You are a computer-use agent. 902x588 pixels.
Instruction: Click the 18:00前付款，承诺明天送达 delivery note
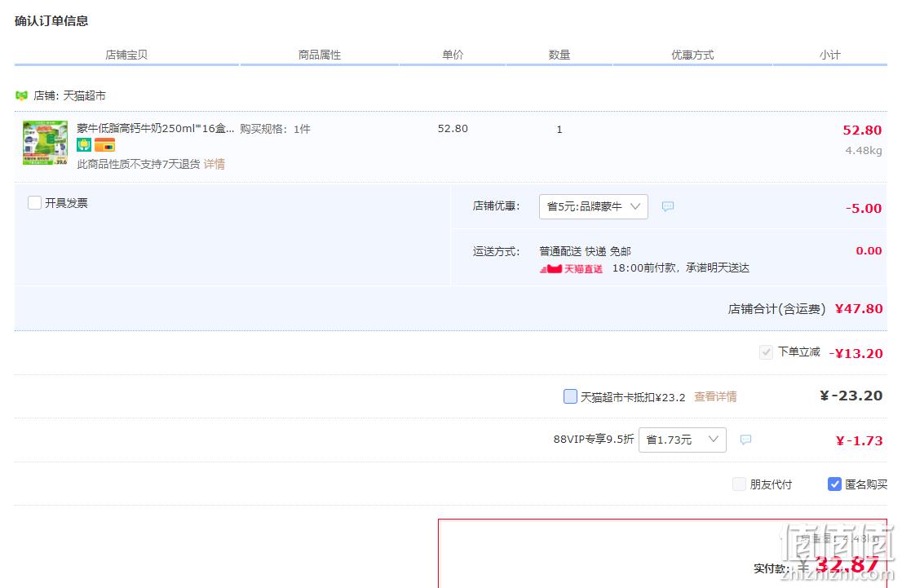click(x=680, y=268)
